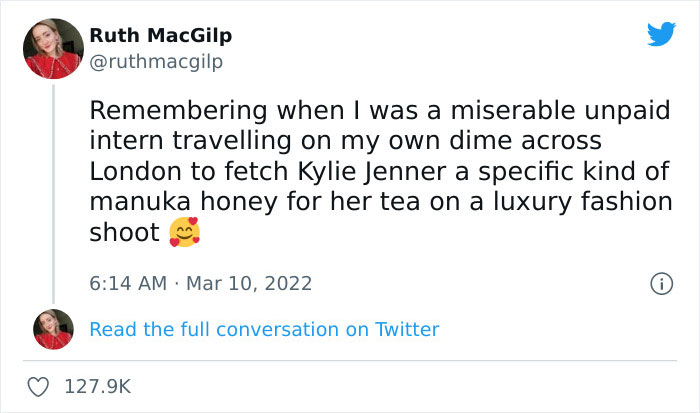Open Ruth MacGilp's large profile photo
This screenshot has height=413, width=700.
[x=52, y=46]
